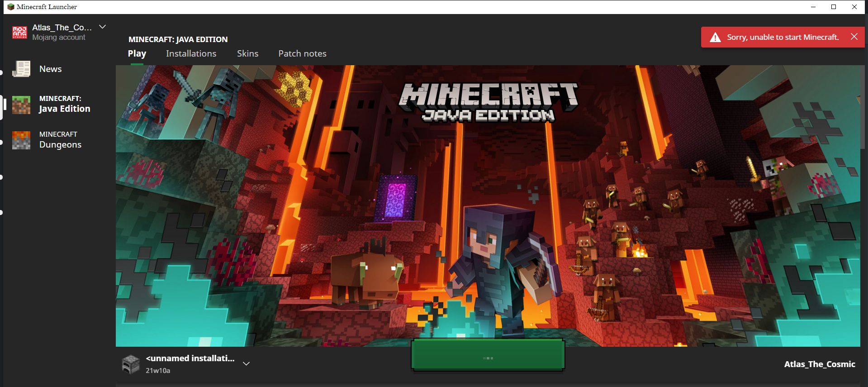Click the News newspaper icon
Screen dimensions: 868x387
tap(21, 69)
